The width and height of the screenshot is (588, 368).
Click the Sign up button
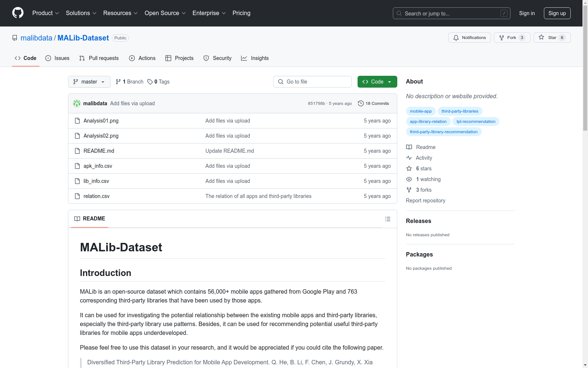[x=557, y=13]
